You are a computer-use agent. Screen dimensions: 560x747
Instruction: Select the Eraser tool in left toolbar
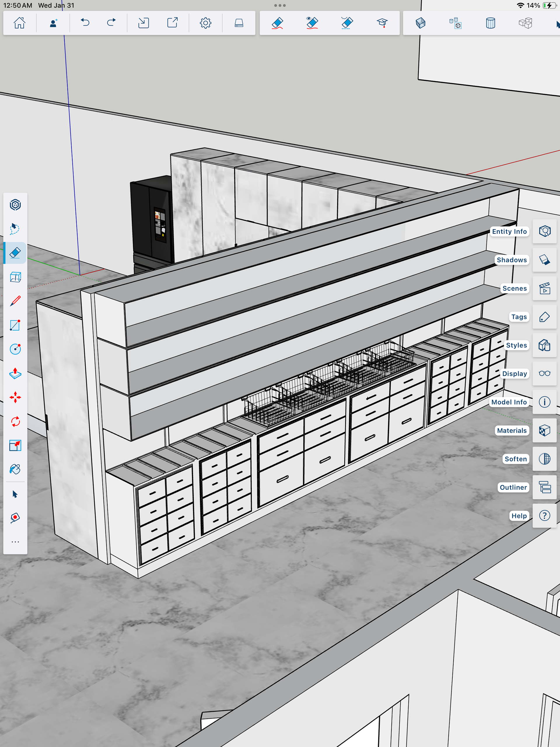point(15,253)
